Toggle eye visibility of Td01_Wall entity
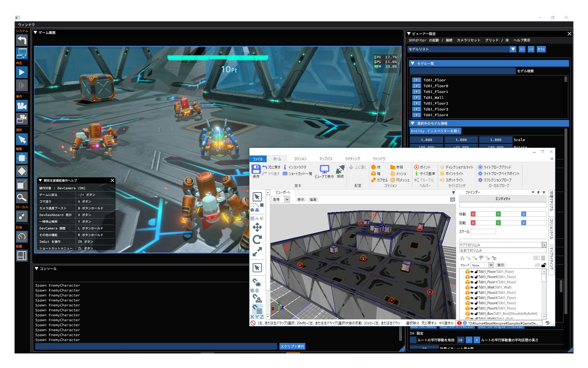Viewport: 588px width, 368px height. click(x=472, y=287)
